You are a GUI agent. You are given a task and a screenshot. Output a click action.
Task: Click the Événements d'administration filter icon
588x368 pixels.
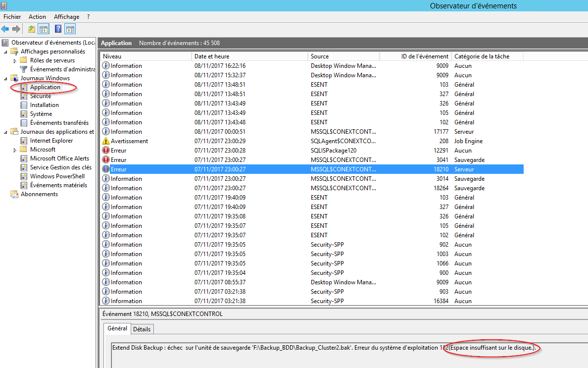pos(24,69)
